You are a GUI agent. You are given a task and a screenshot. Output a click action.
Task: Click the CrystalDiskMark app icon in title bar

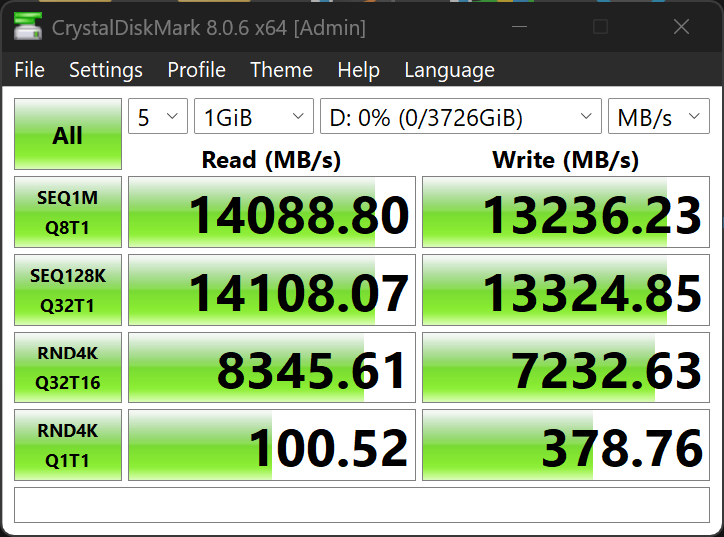28,26
